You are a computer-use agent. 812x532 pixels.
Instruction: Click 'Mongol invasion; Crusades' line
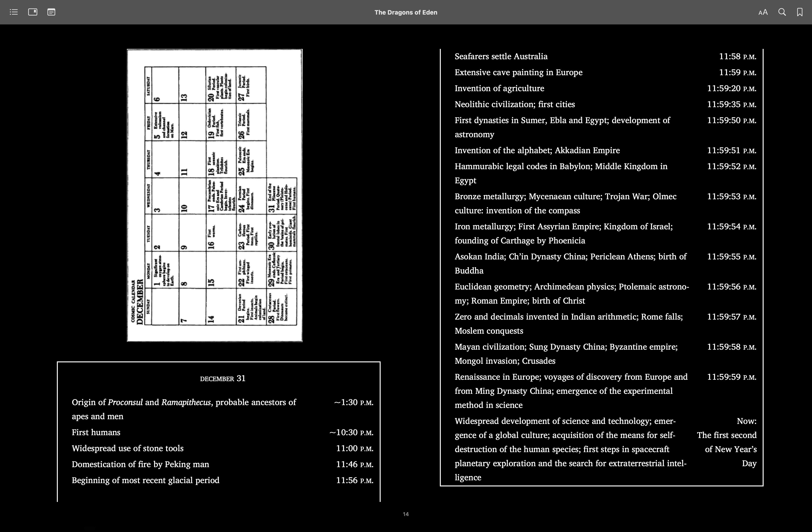click(x=505, y=361)
